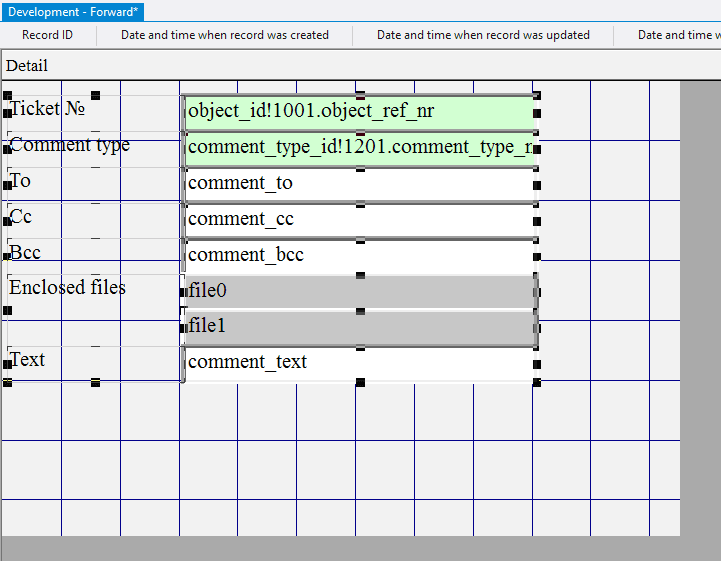Select the Cc label

[x=21, y=217]
